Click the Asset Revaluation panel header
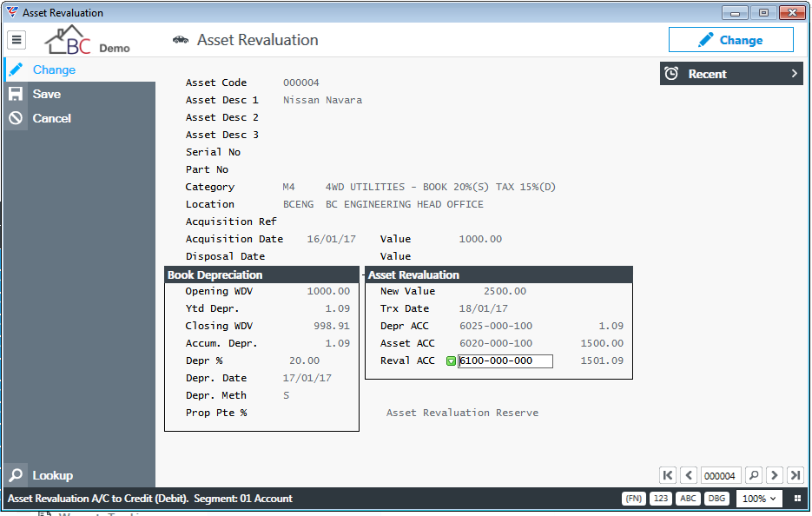 click(x=498, y=275)
